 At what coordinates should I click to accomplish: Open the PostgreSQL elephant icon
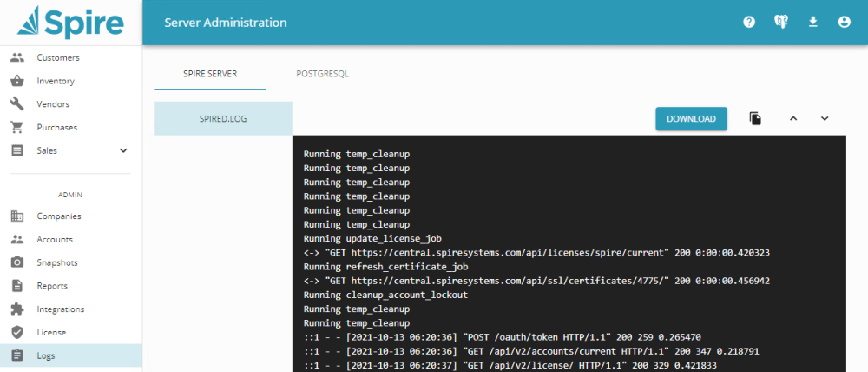(x=781, y=23)
